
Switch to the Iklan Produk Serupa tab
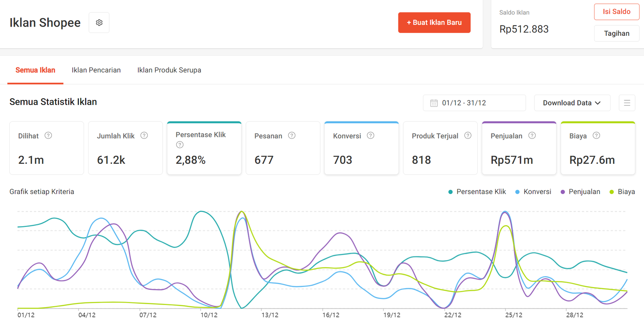(x=169, y=70)
